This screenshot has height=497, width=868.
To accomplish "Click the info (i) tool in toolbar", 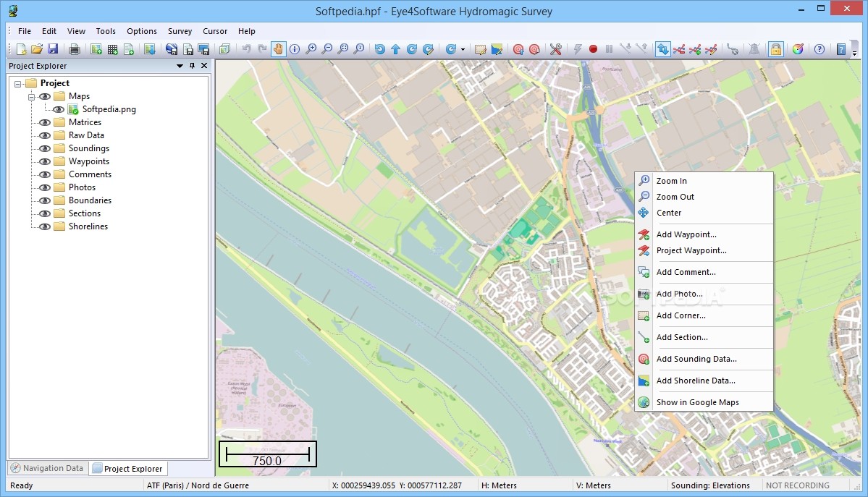I will pyautogui.click(x=295, y=49).
